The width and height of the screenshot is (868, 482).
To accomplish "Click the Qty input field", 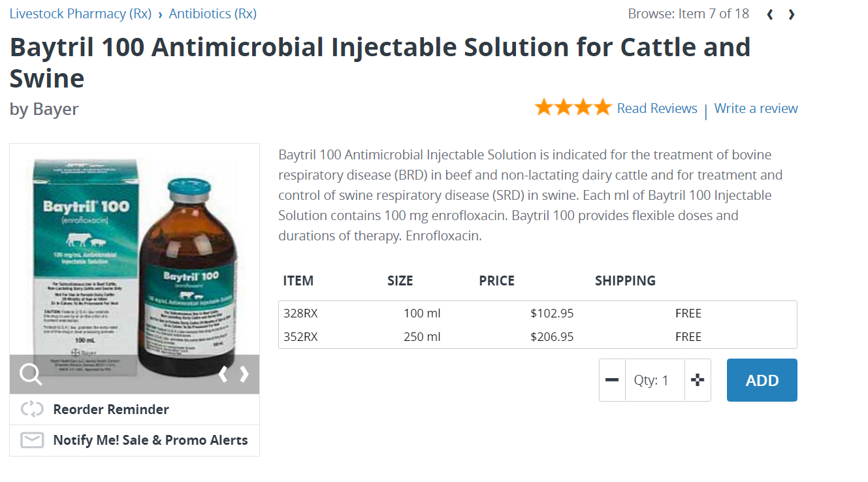I will tap(654, 380).
